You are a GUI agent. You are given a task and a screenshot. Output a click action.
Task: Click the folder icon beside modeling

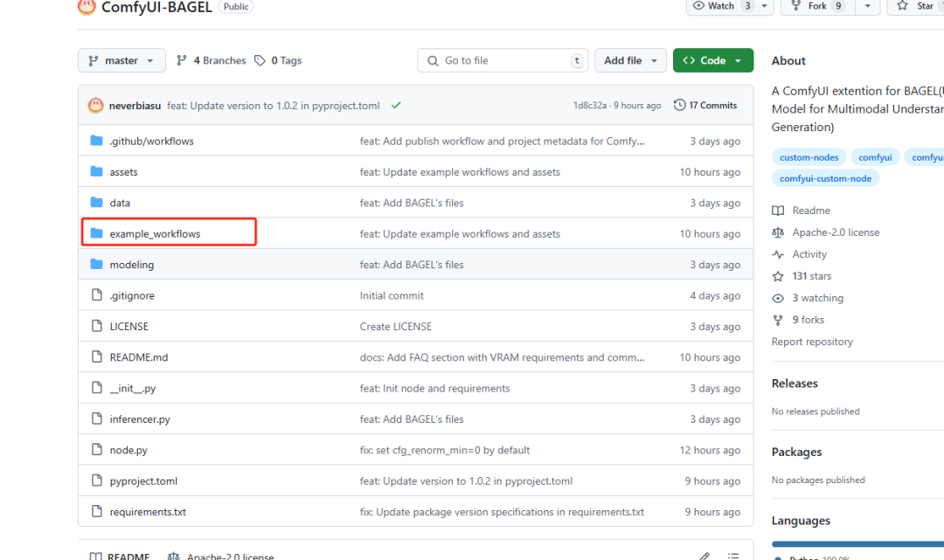[x=96, y=264]
